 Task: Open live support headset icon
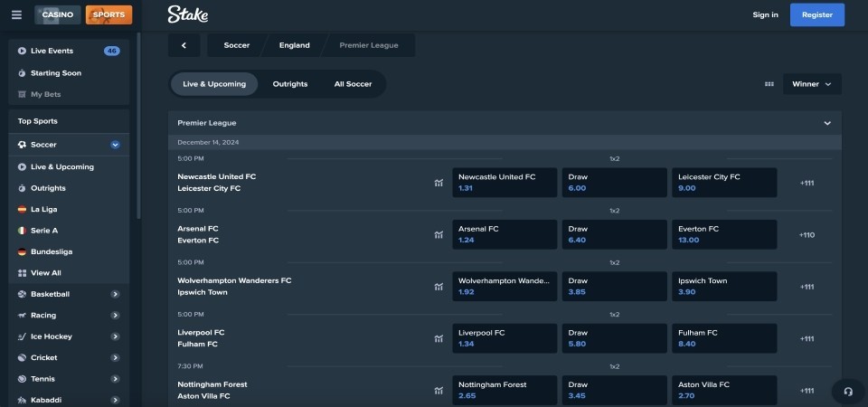tap(848, 392)
